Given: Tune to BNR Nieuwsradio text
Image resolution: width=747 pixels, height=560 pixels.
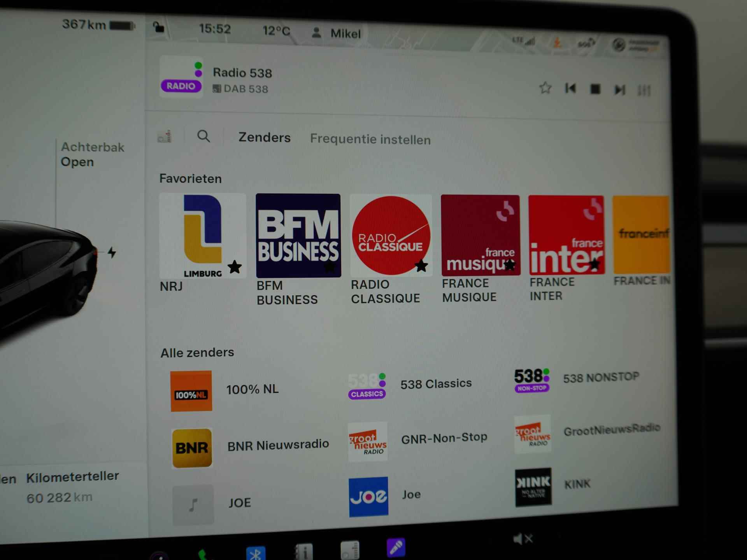Looking at the screenshot, I should (x=278, y=445).
